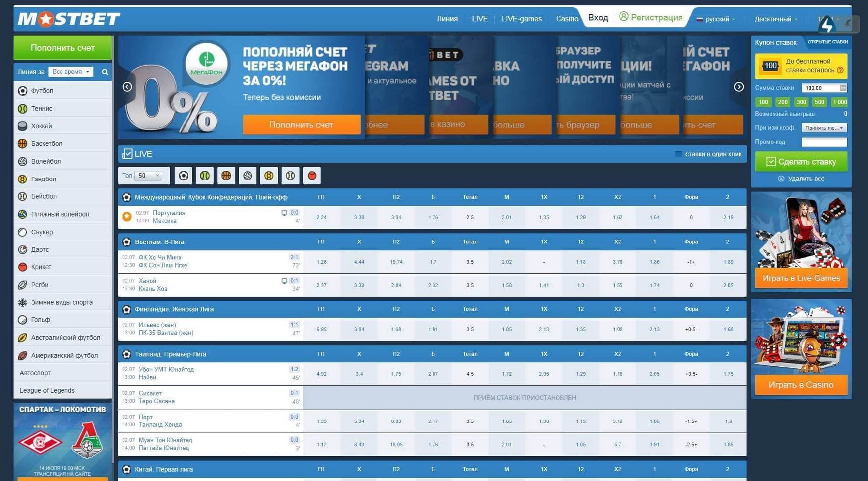Click the volleyball filter icon
This screenshot has height=481, width=868.
click(247, 175)
